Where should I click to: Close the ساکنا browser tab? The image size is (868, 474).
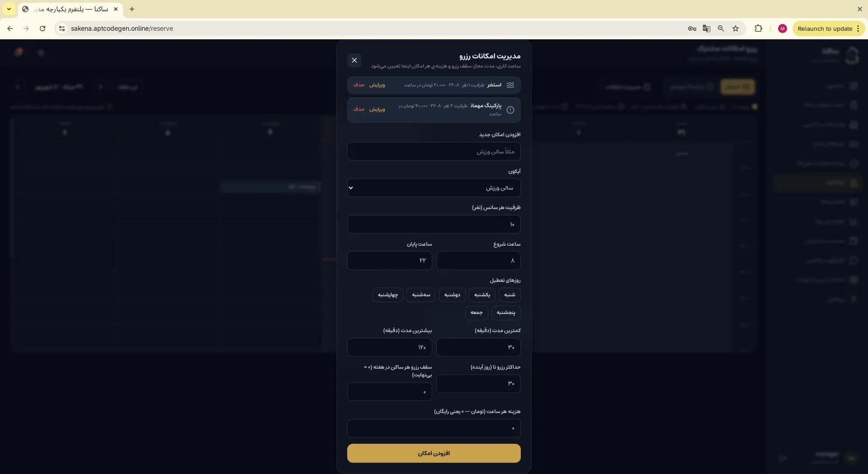[116, 9]
